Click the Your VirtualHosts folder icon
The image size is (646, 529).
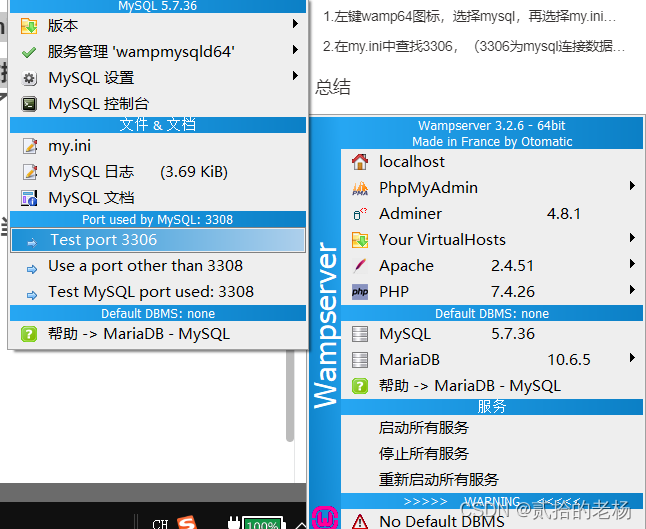point(360,240)
